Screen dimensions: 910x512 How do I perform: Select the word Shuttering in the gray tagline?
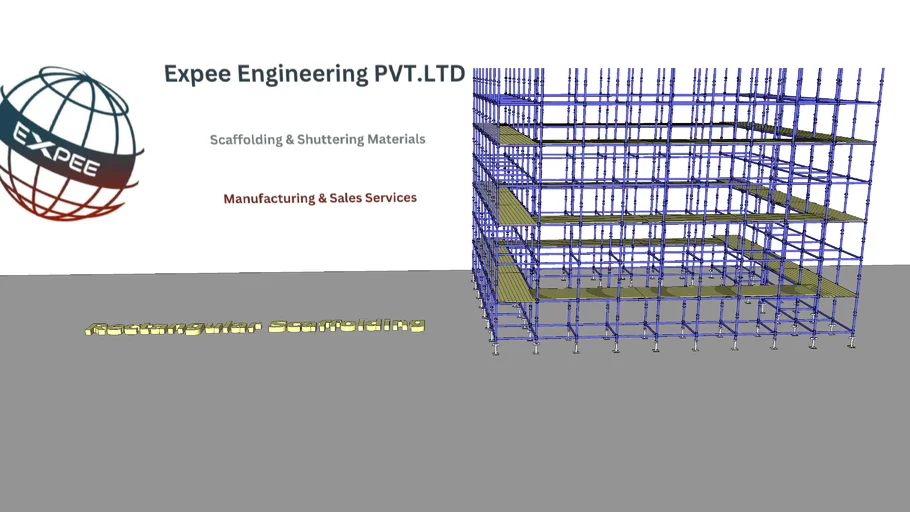[x=331, y=139]
